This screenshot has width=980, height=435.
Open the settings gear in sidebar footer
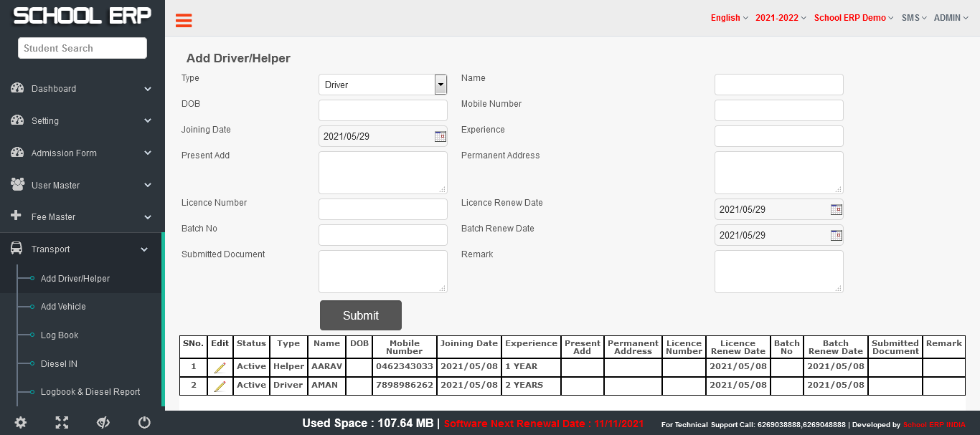pos(21,423)
